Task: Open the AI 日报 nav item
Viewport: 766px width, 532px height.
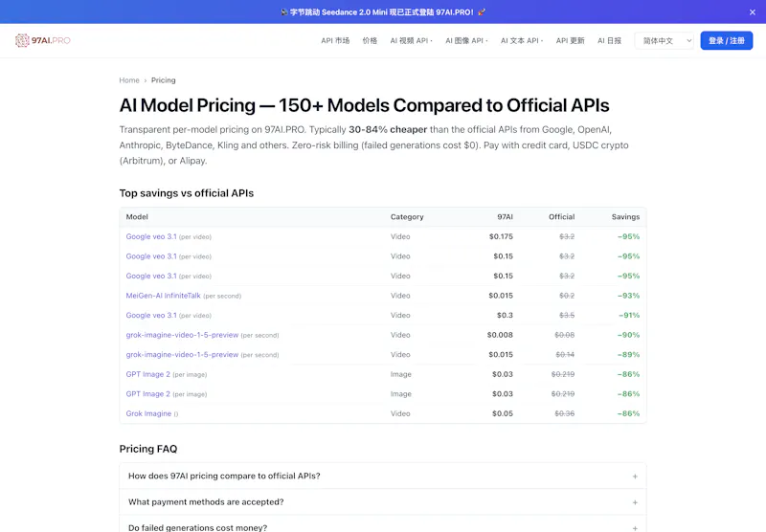Action: click(x=609, y=40)
